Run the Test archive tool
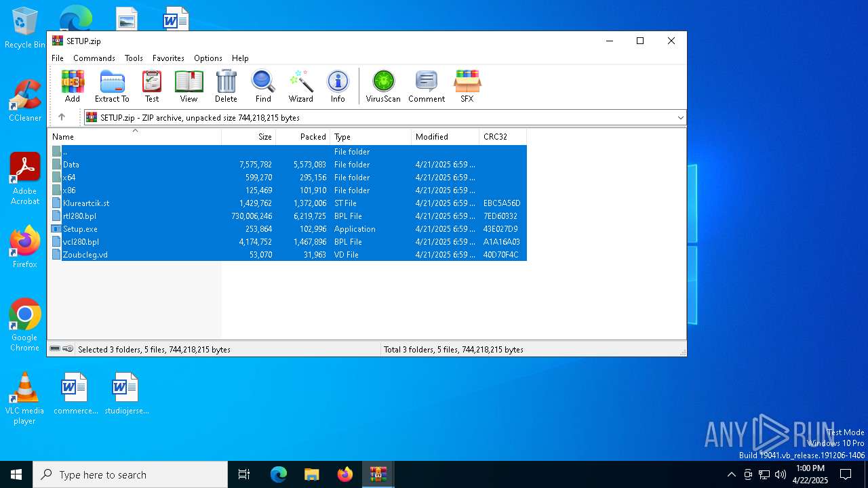The image size is (868, 488). click(152, 86)
